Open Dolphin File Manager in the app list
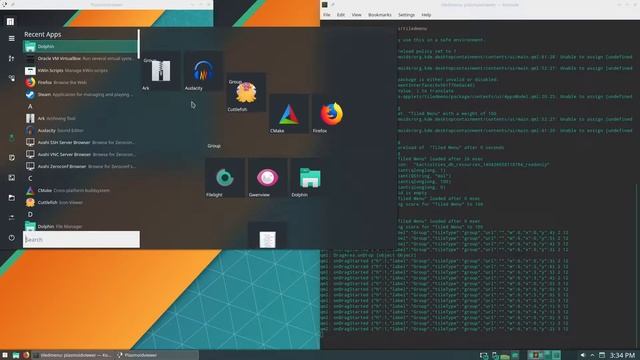The height and width of the screenshot is (360, 640). coord(80,226)
